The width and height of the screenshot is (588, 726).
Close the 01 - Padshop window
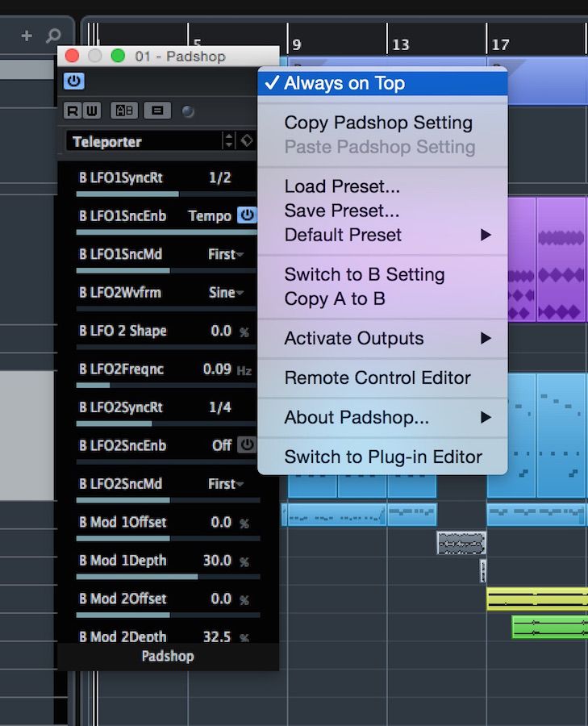click(73, 56)
